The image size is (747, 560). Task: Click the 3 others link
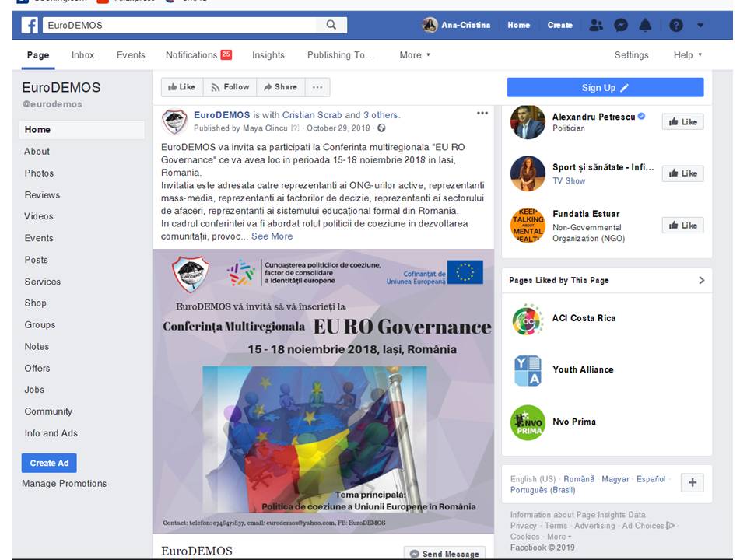381,115
